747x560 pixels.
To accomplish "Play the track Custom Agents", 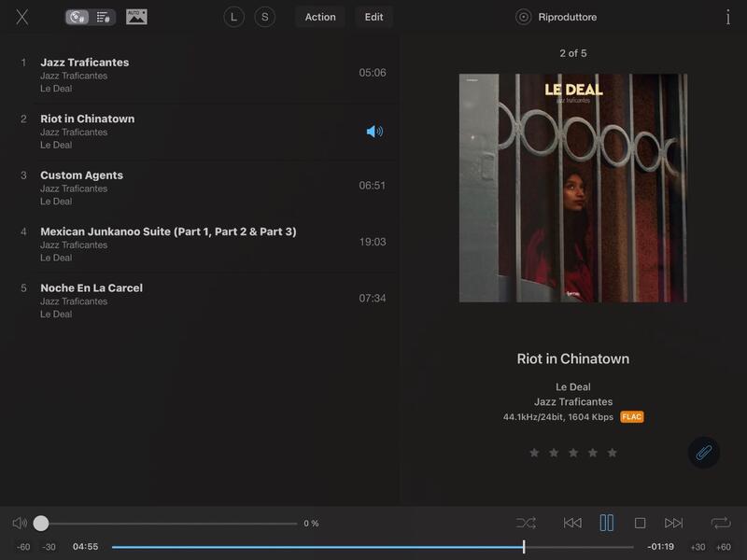I will (82, 175).
